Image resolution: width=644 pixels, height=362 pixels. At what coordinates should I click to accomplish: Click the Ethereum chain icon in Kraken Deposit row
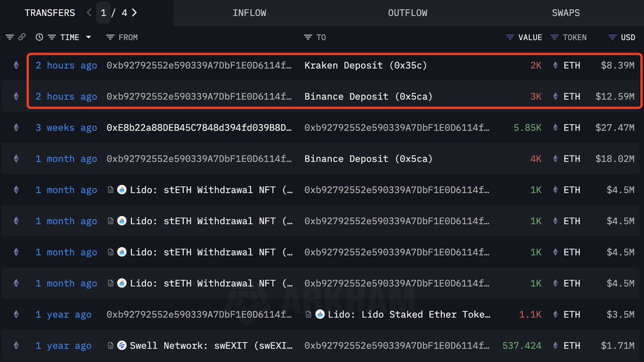16,65
